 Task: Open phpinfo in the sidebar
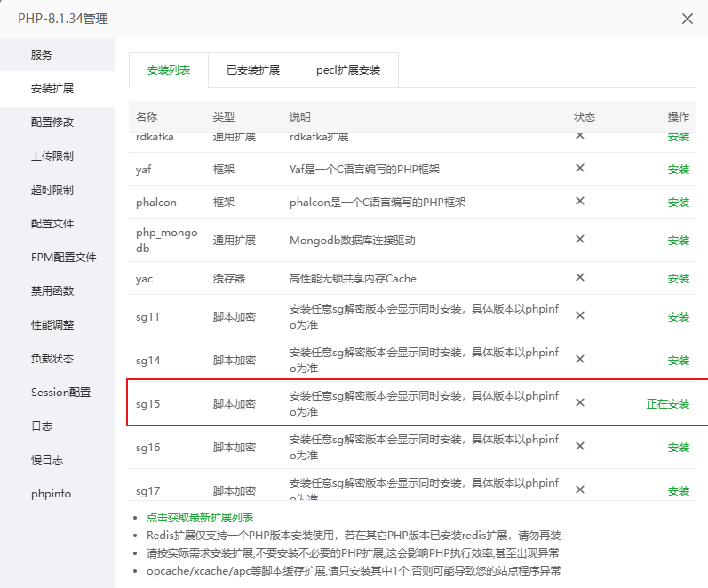click(58, 494)
